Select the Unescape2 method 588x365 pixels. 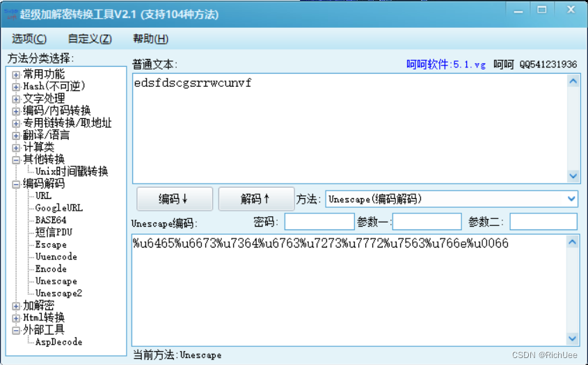[59, 293]
